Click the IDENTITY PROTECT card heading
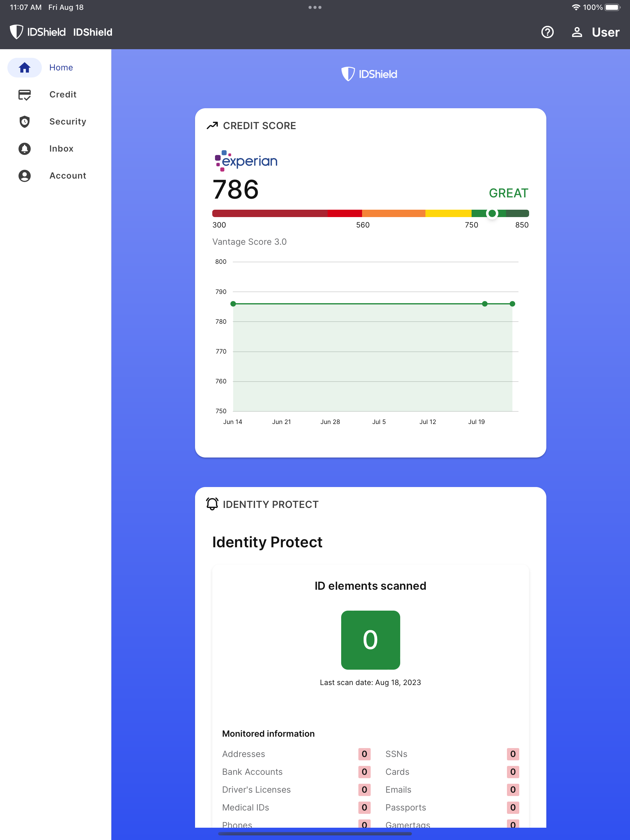 pyautogui.click(x=270, y=504)
